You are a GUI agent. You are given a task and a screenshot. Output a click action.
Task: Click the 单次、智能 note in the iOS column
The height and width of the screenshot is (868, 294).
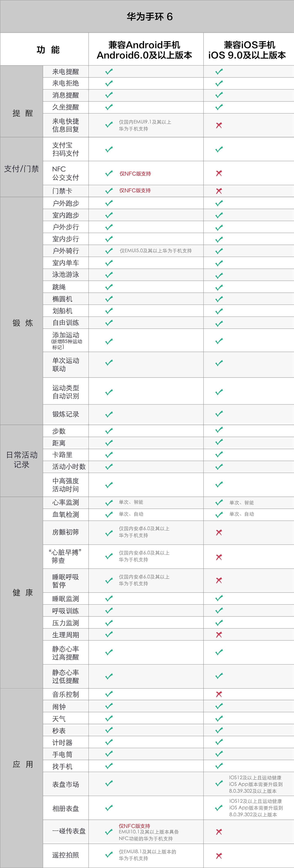pos(241,503)
